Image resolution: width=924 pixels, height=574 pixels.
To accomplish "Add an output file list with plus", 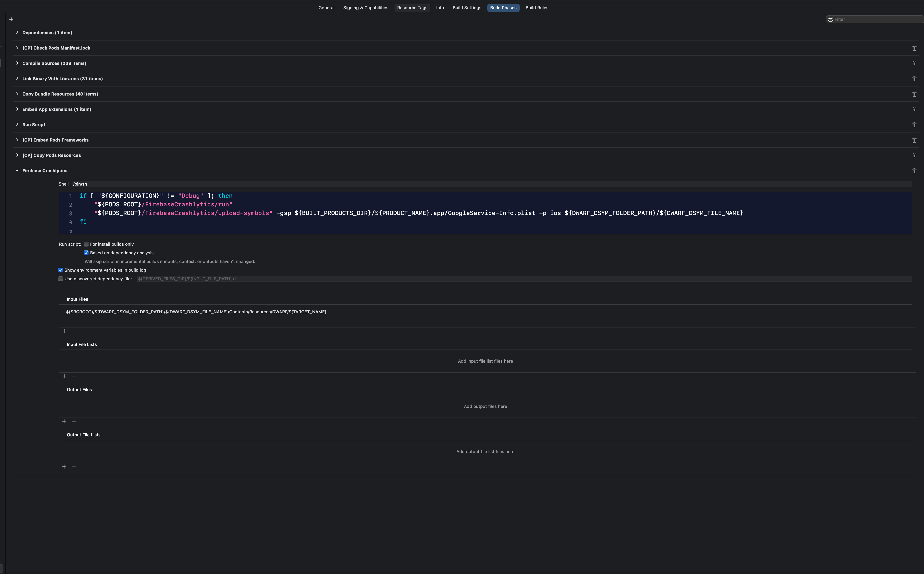I will pyautogui.click(x=64, y=466).
